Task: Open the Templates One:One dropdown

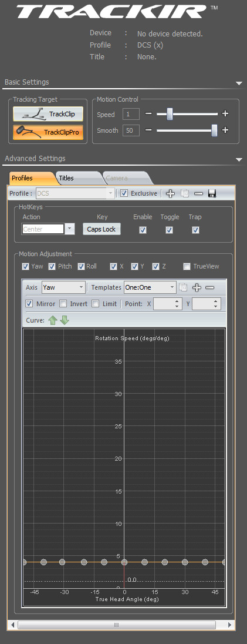Action: tap(172, 287)
